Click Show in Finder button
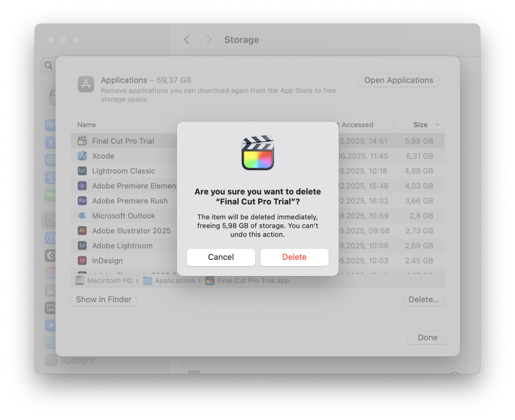 [x=104, y=300]
